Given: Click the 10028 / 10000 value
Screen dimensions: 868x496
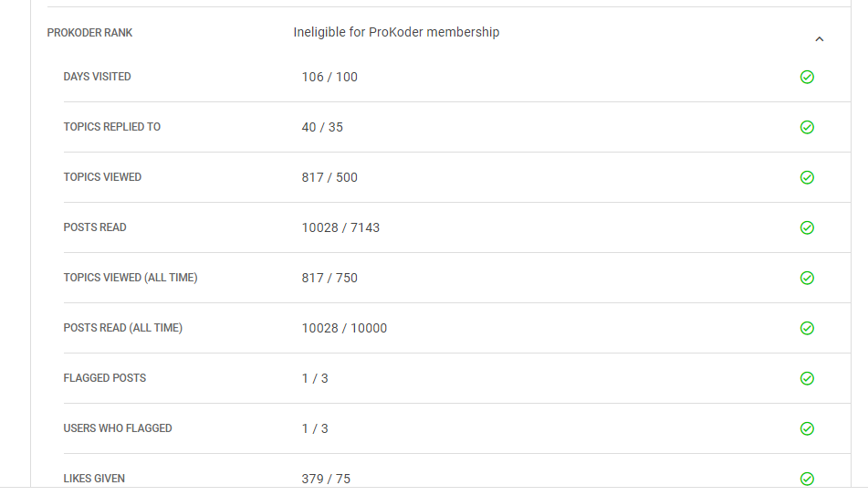Looking at the screenshot, I should [x=344, y=328].
